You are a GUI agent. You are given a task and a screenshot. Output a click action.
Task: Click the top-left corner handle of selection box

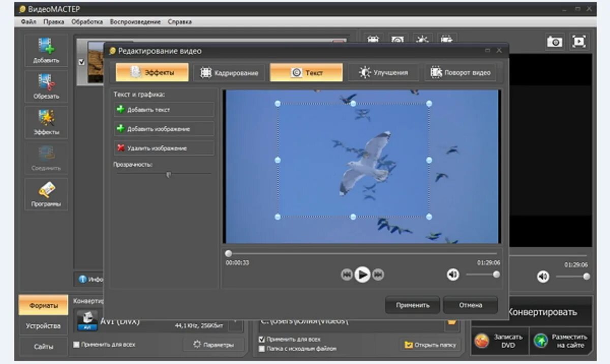point(278,103)
